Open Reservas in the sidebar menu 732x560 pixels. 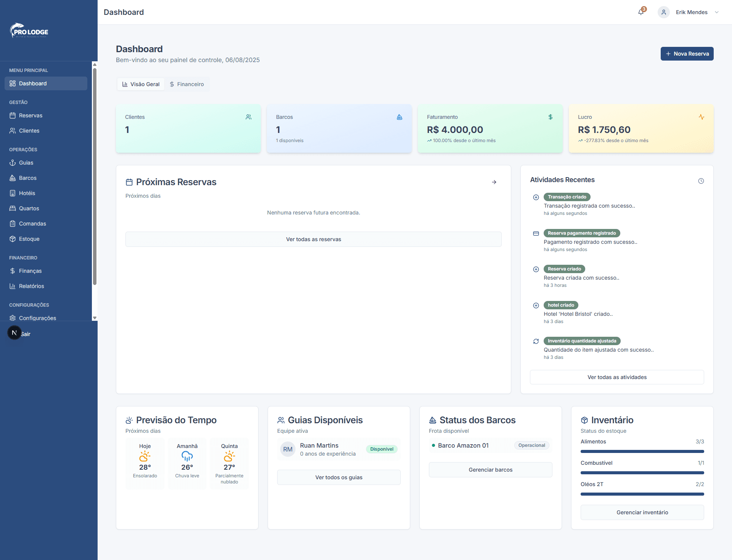pyautogui.click(x=30, y=115)
